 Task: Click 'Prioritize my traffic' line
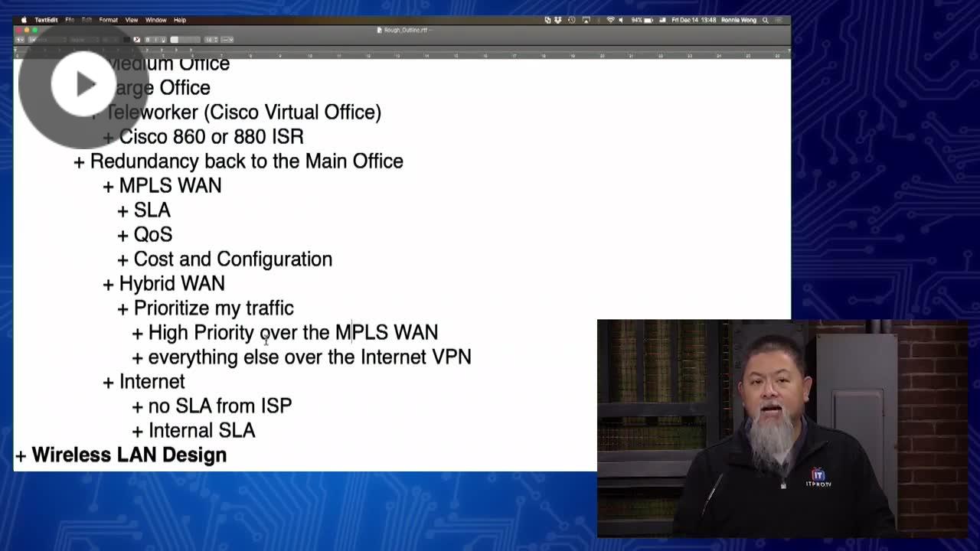pyautogui.click(x=214, y=308)
